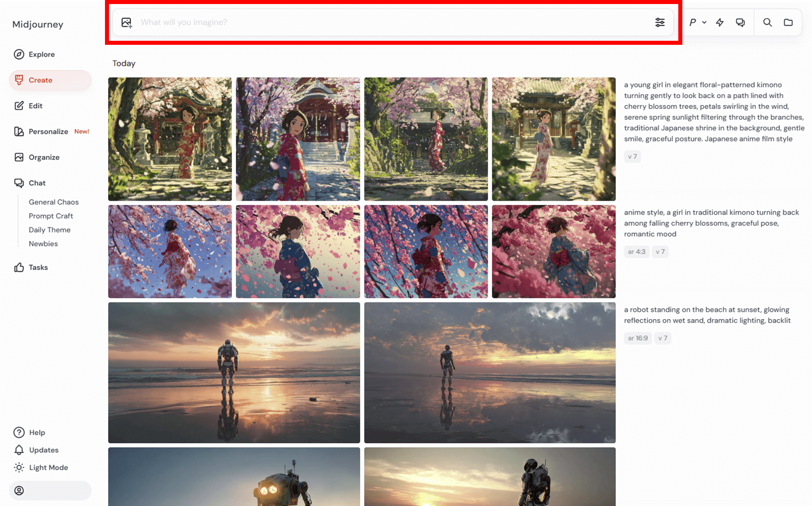Open bottom-left robot with glowing eyes image

(234, 476)
